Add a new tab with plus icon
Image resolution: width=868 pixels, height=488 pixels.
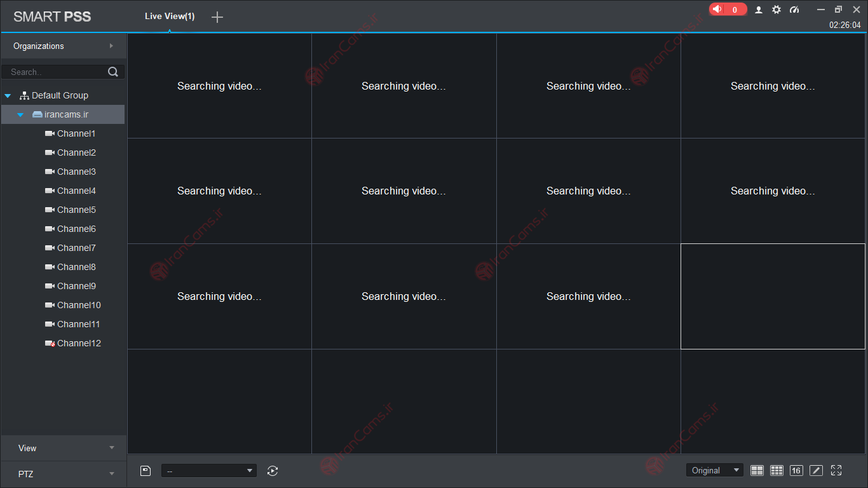(217, 17)
